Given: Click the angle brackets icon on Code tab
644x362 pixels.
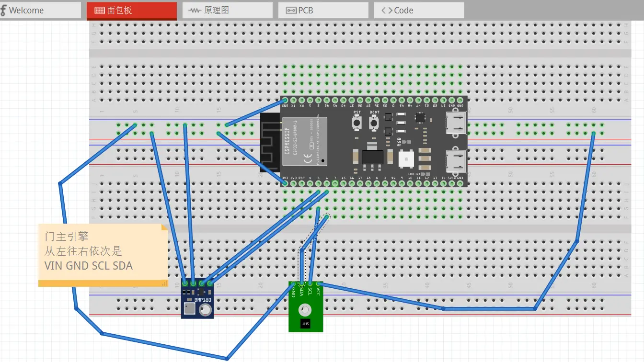Looking at the screenshot, I should point(387,11).
